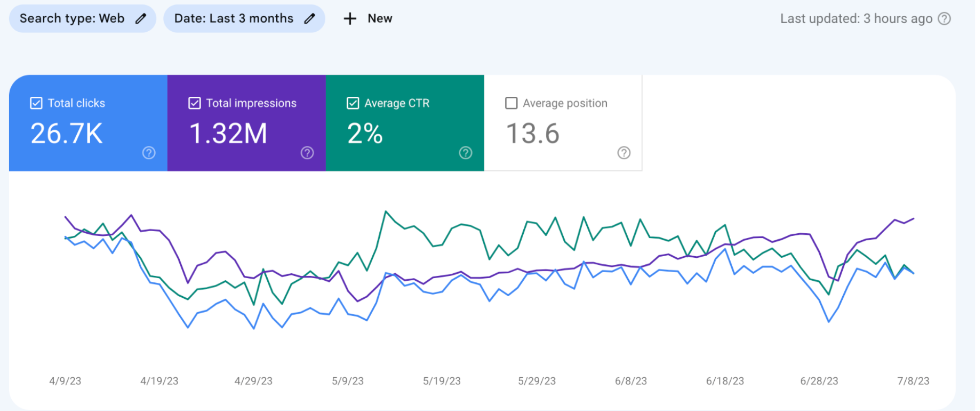Select the 26.7K total clicks value
The width and height of the screenshot is (980, 411).
click(67, 134)
